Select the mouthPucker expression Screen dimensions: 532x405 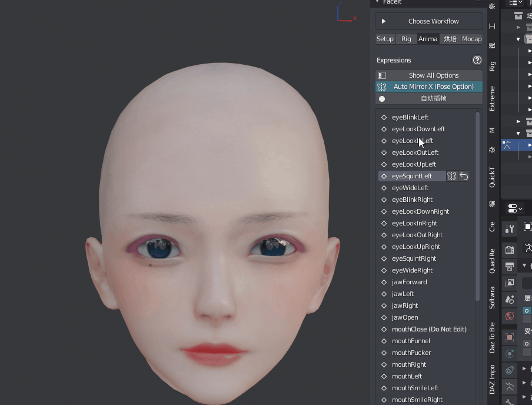click(411, 353)
